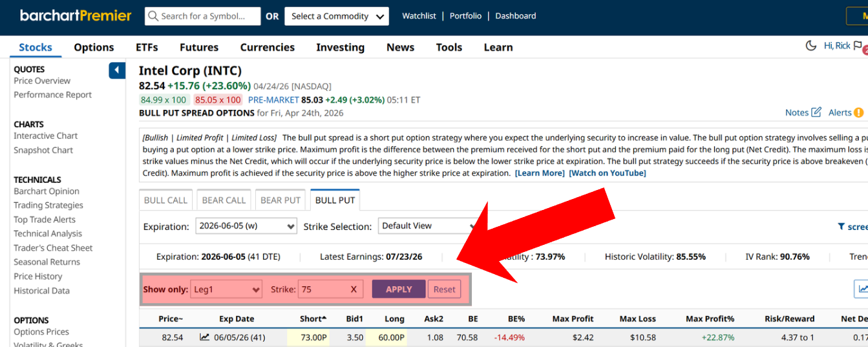Click the screen filter funnel icon
Image resolution: width=868 pixels, height=347 pixels.
click(x=841, y=227)
